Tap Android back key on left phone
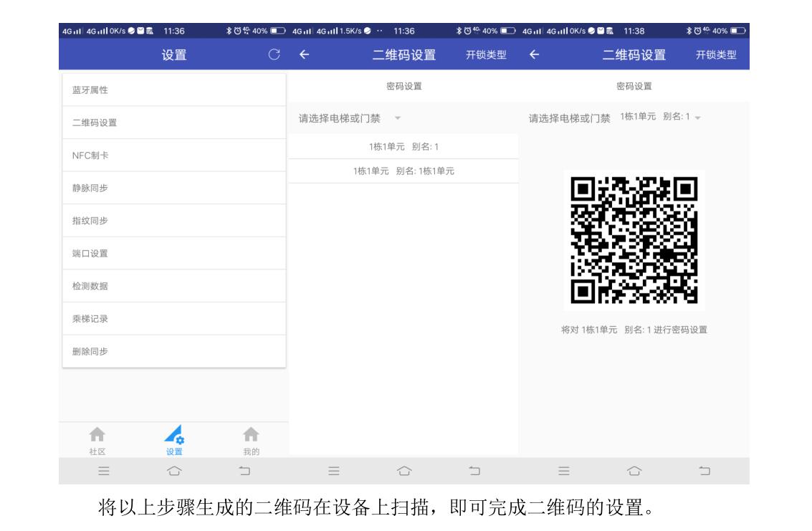The width and height of the screenshot is (812, 531). (244, 471)
